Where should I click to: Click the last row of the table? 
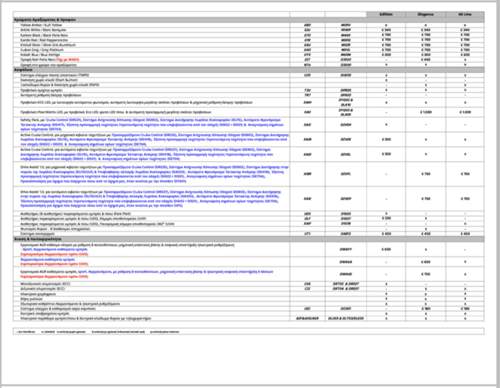[249, 318]
